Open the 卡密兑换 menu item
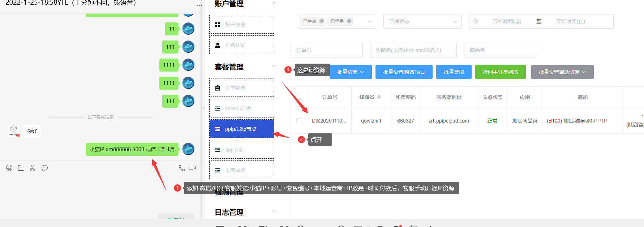 tap(242, 170)
